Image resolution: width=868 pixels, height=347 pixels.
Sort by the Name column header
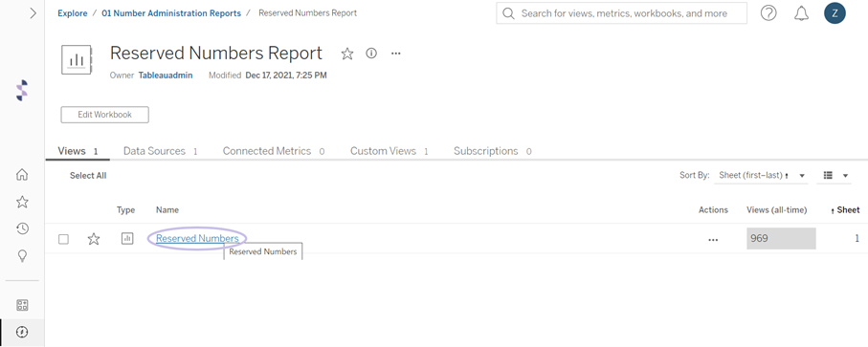coord(167,210)
